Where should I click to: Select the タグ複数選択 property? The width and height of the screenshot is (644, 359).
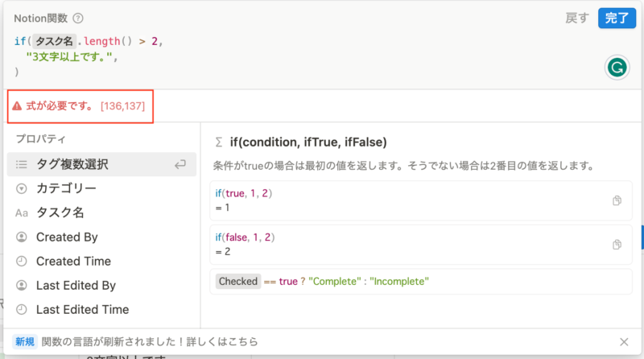tap(101, 164)
